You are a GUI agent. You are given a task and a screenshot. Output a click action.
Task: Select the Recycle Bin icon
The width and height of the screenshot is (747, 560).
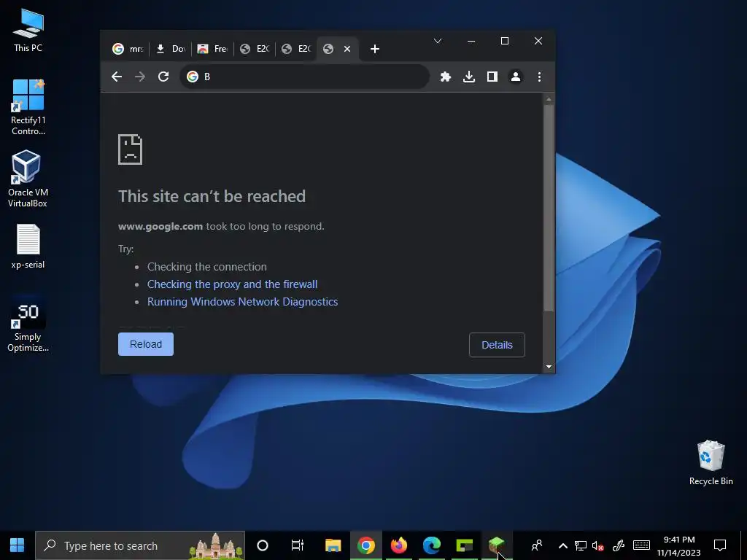tap(711, 463)
